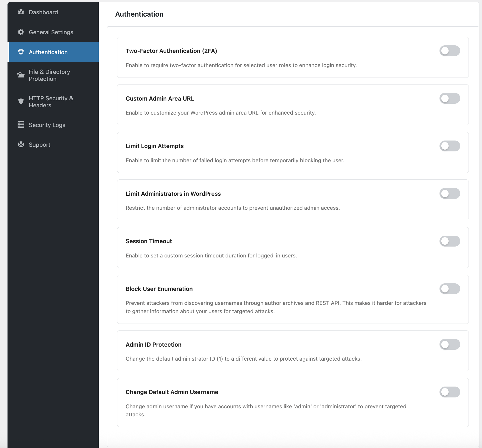Toggle Limit Administrators in WordPress
The width and height of the screenshot is (482, 448).
(450, 194)
